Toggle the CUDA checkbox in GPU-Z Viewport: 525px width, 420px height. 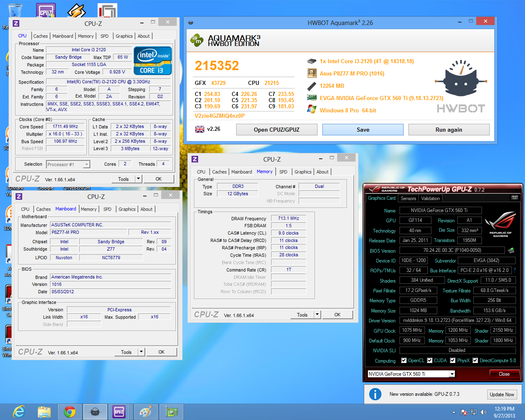tap(430, 361)
